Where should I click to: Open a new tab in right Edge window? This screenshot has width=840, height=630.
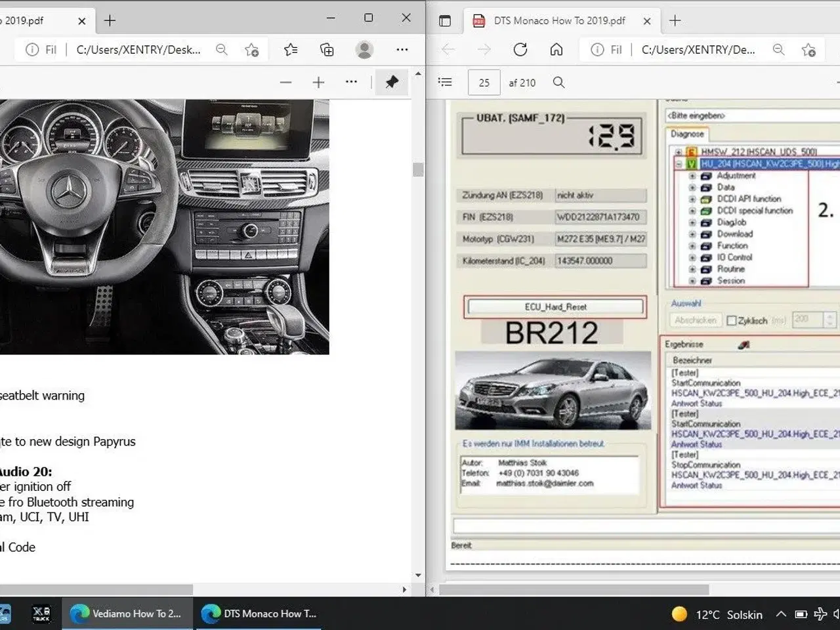[675, 21]
